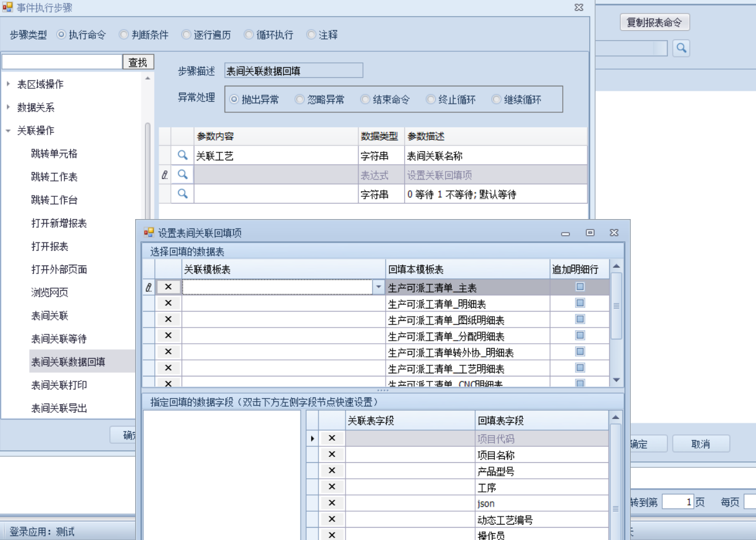Select the 判断条件 step type radio
The height and width of the screenshot is (540, 756).
point(124,35)
